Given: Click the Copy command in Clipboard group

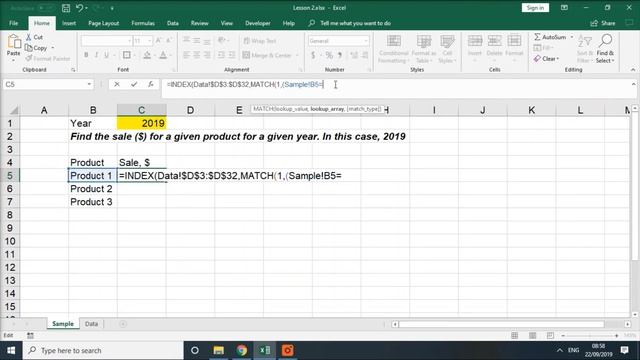Looking at the screenshot, I should pyautogui.click(x=36, y=48).
